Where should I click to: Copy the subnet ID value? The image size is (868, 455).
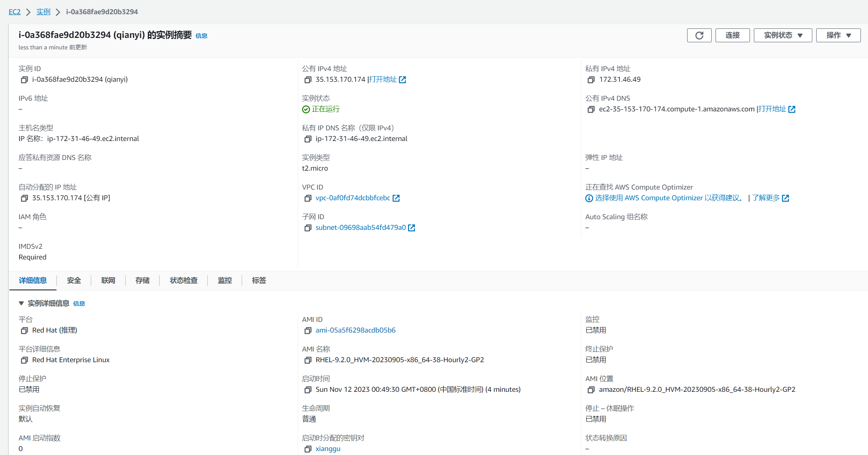click(308, 228)
